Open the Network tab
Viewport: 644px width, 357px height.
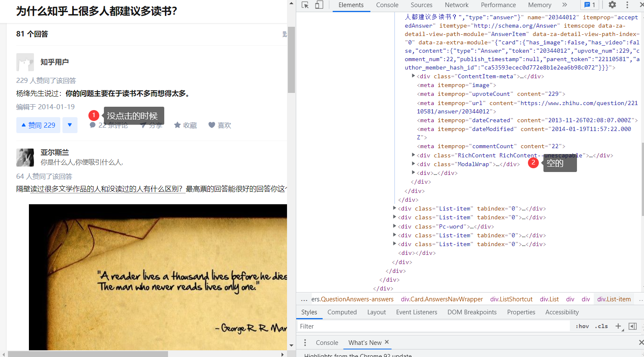[457, 5]
